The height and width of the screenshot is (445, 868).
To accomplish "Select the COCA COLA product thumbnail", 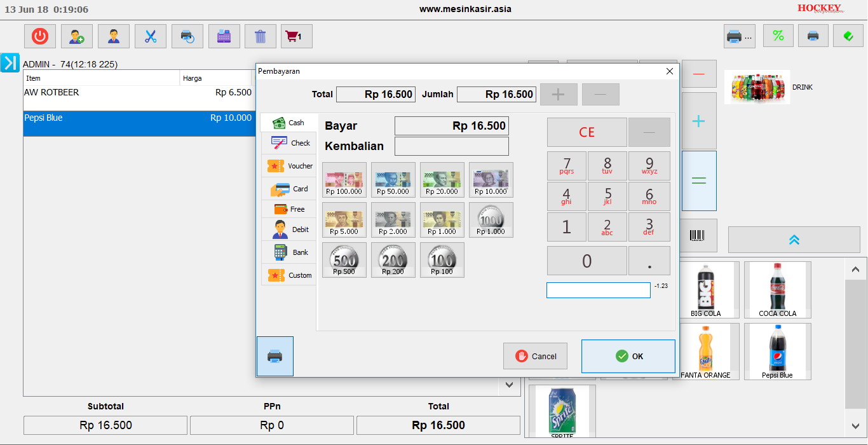I will click(778, 290).
